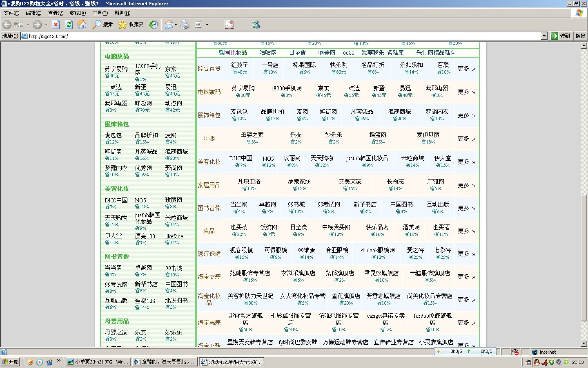Click the green 转到 Go button
This screenshot has width=588, height=368.
(560, 36)
